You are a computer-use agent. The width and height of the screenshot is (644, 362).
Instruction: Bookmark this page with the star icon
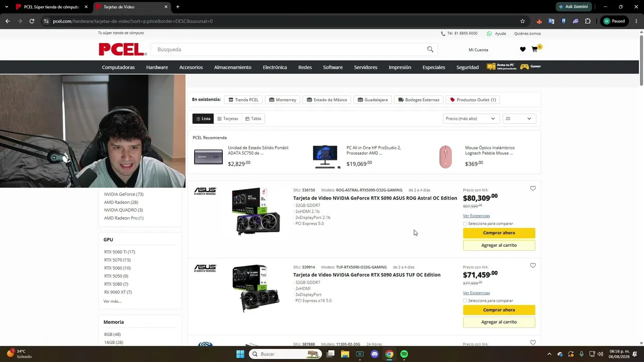522,21
